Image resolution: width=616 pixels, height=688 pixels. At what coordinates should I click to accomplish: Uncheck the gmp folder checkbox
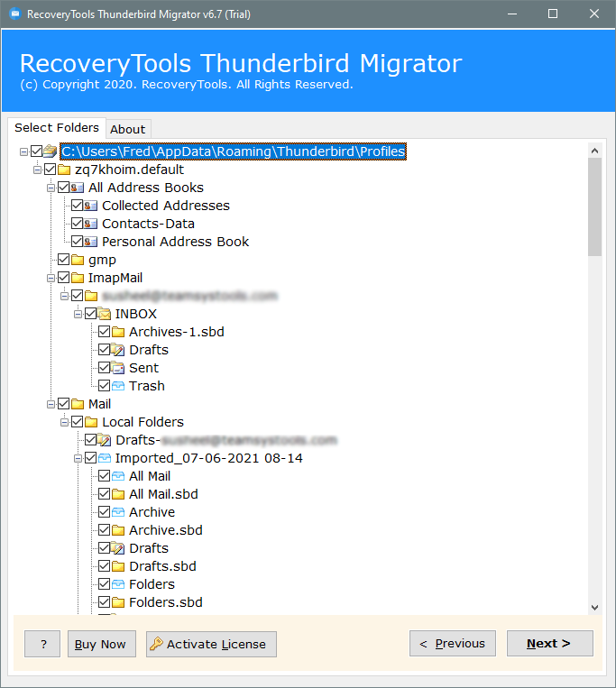click(x=64, y=260)
